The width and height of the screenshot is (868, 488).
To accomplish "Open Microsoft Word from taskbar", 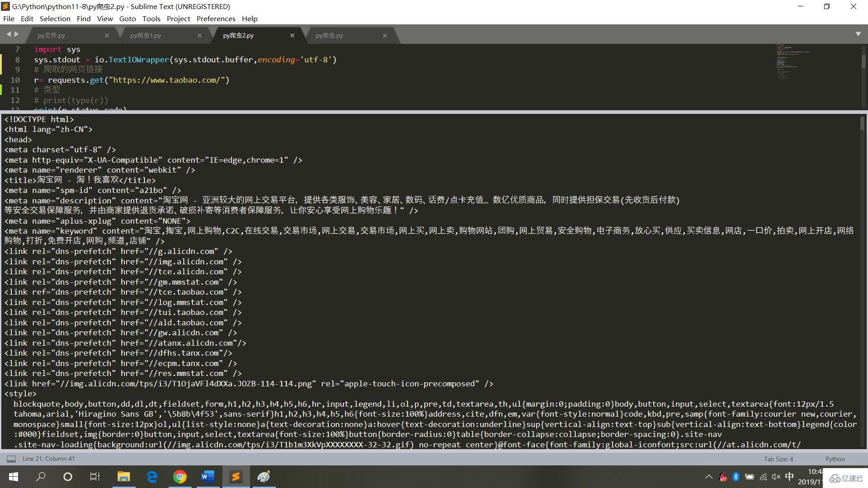I will [208, 477].
